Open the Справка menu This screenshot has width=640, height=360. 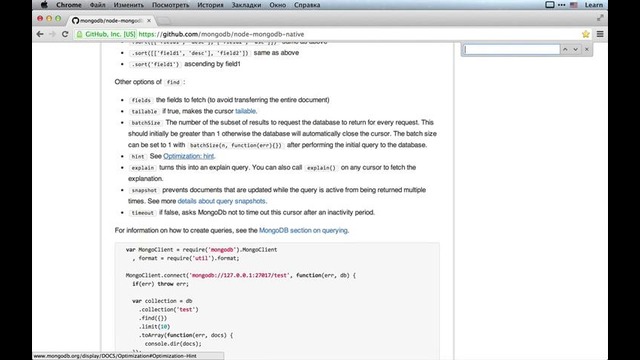pos(307,5)
